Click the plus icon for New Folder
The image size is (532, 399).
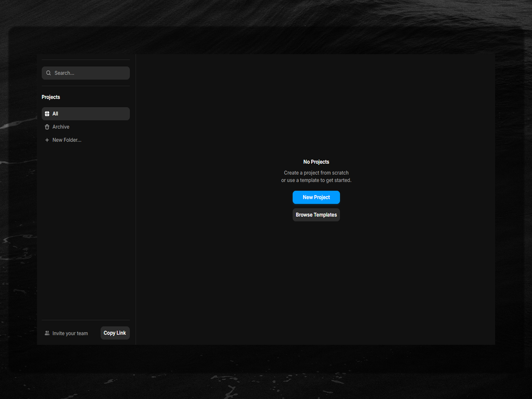coord(47,140)
